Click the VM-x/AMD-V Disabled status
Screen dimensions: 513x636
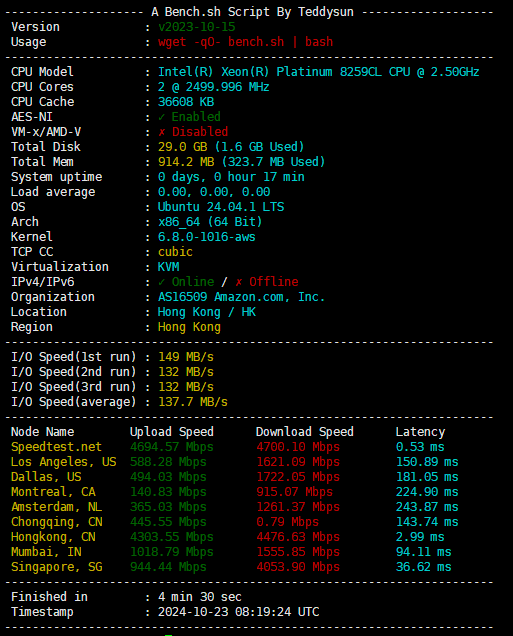[193, 132]
